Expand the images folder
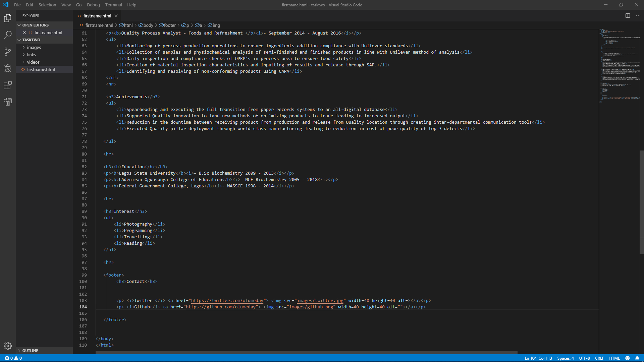The width and height of the screenshot is (644, 362). click(34, 47)
